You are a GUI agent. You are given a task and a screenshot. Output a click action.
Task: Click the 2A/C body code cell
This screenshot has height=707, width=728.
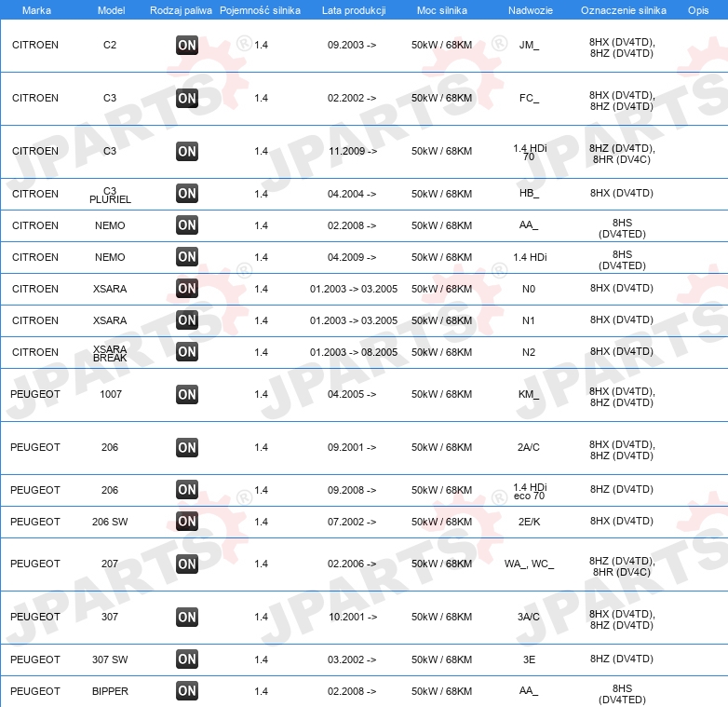point(529,447)
